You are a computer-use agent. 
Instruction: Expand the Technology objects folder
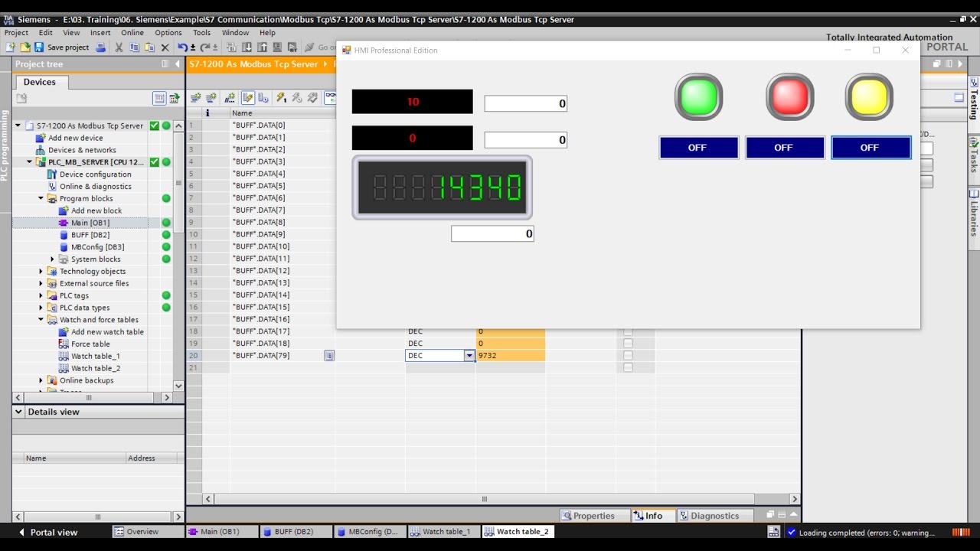[41, 271]
